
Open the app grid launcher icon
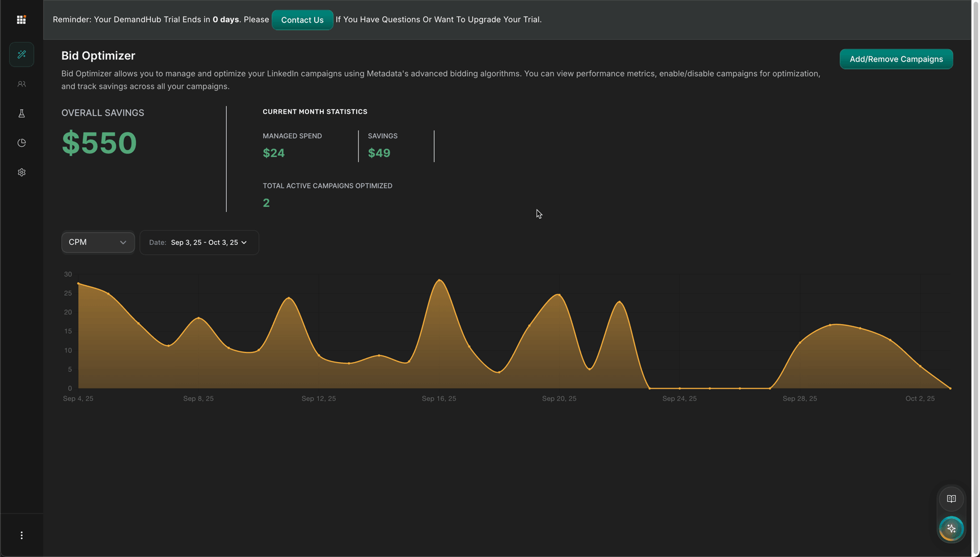pos(22,20)
